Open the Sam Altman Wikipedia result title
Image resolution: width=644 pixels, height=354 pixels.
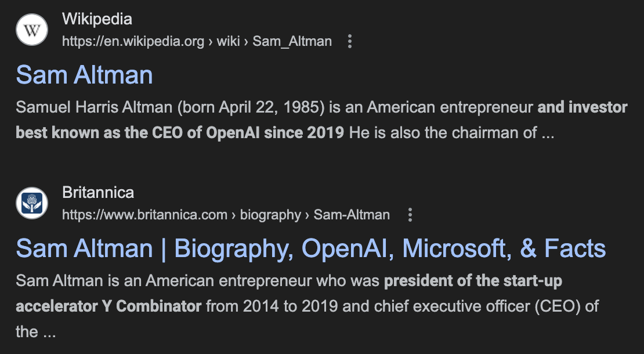point(84,75)
